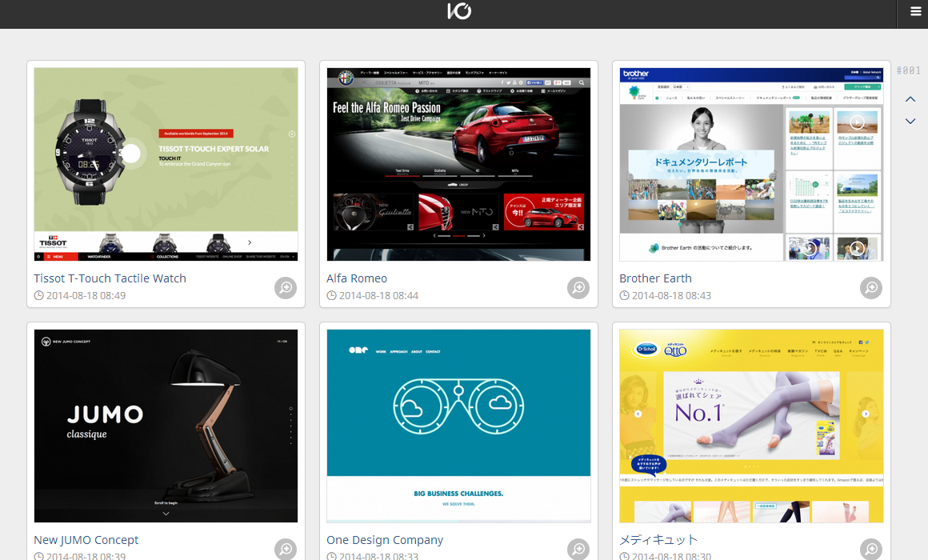Click the clock icon beside 08:43 date
Image resolution: width=928 pixels, height=560 pixels.
coord(624,295)
